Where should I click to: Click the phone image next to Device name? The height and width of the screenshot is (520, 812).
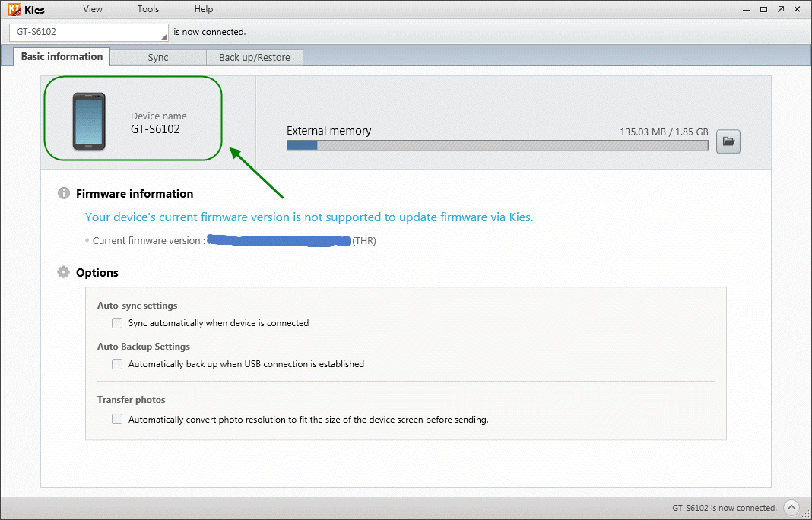pyautogui.click(x=89, y=121)
